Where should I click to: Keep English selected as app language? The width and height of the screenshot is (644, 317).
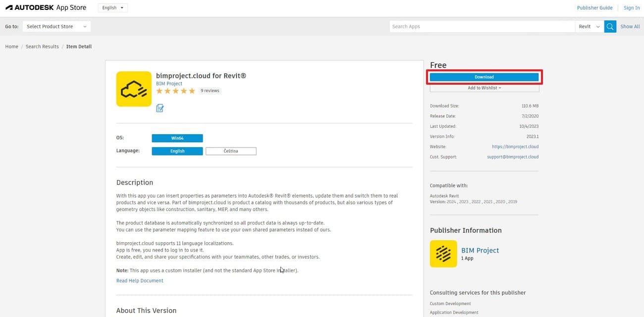[177, 151]
